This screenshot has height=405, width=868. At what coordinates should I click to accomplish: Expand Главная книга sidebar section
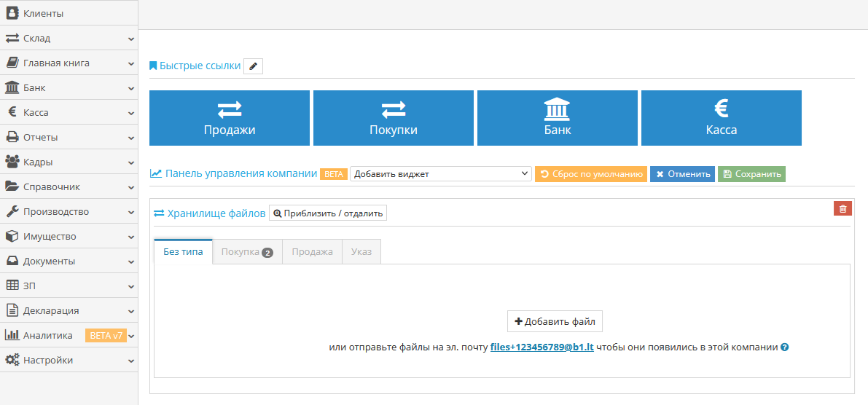tap(69, 63)
